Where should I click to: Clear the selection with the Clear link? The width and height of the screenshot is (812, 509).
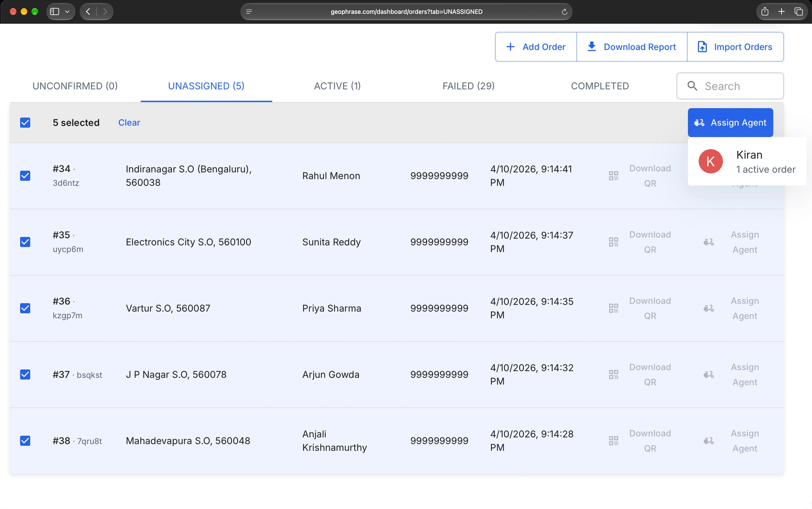click(129, 122)
